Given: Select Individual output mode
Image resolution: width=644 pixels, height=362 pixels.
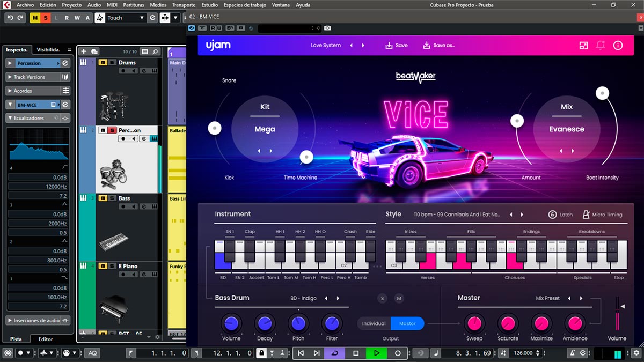Looking at the screenshot, I should [x=374, y=323].
